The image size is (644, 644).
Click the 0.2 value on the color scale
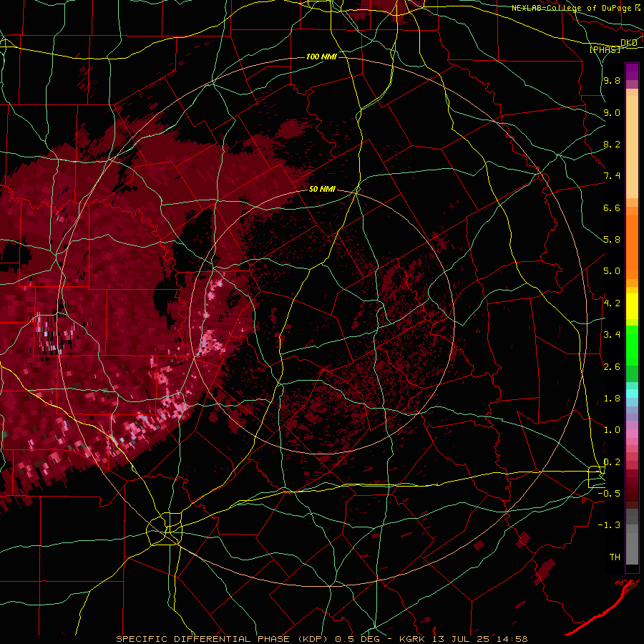[612, 462]
